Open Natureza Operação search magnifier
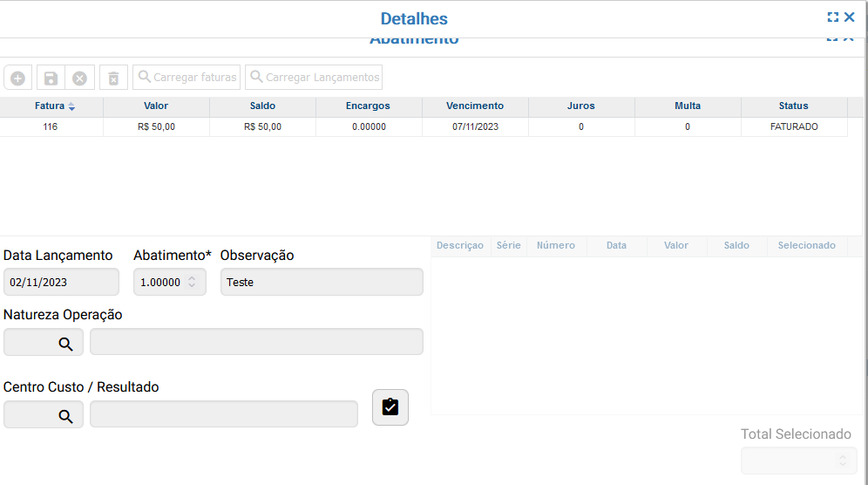868x485 pixels. (65, 343)
